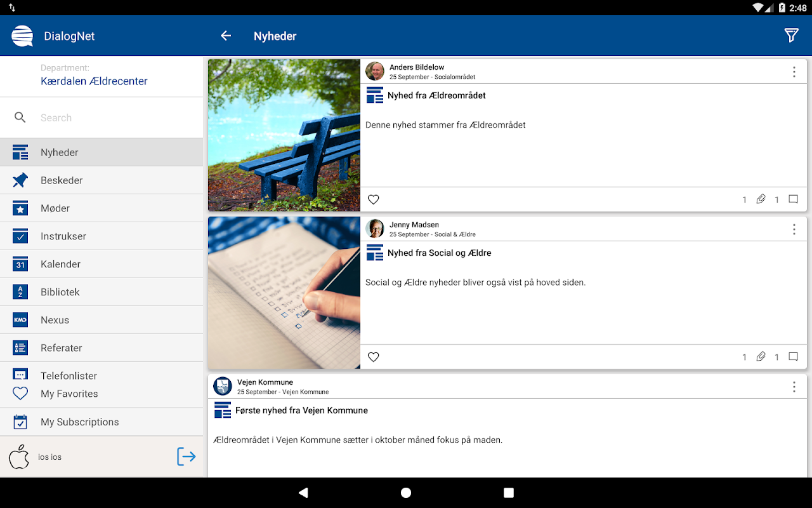Go back with the arrow beside Nyheder
The image size is (812, 508).
[x=226, y=36]
